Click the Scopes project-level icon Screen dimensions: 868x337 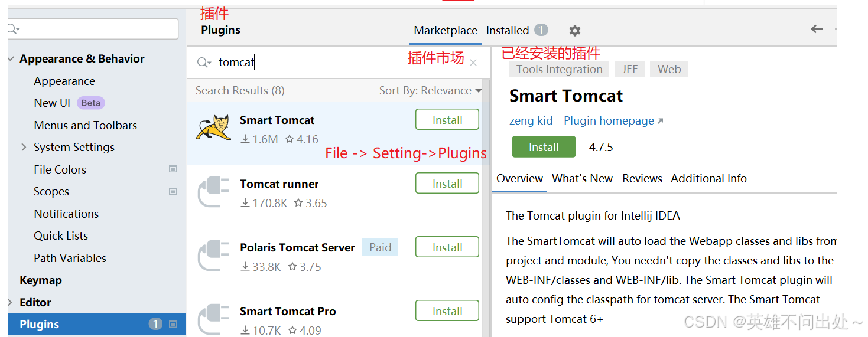[173, 191]
